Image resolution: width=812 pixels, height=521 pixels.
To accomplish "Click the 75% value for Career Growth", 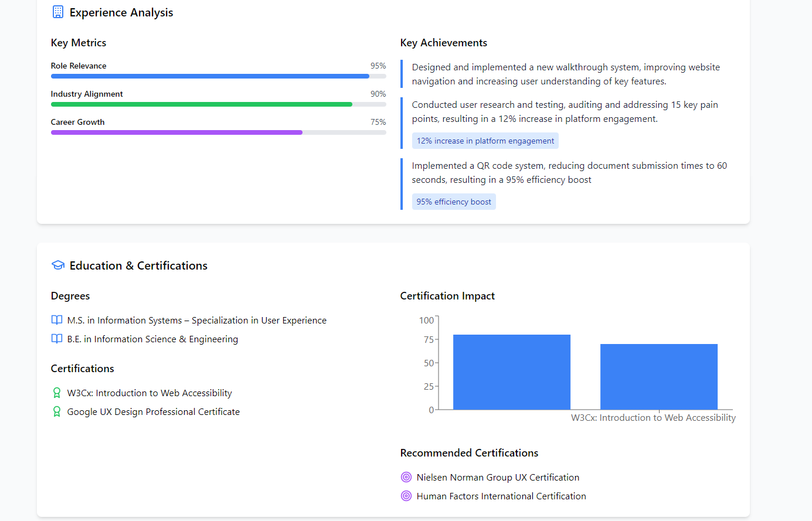I will [378, 122].
